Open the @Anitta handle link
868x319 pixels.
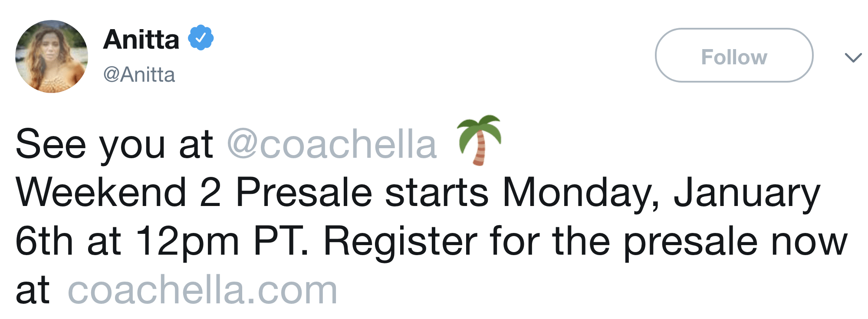pos(139,75)
